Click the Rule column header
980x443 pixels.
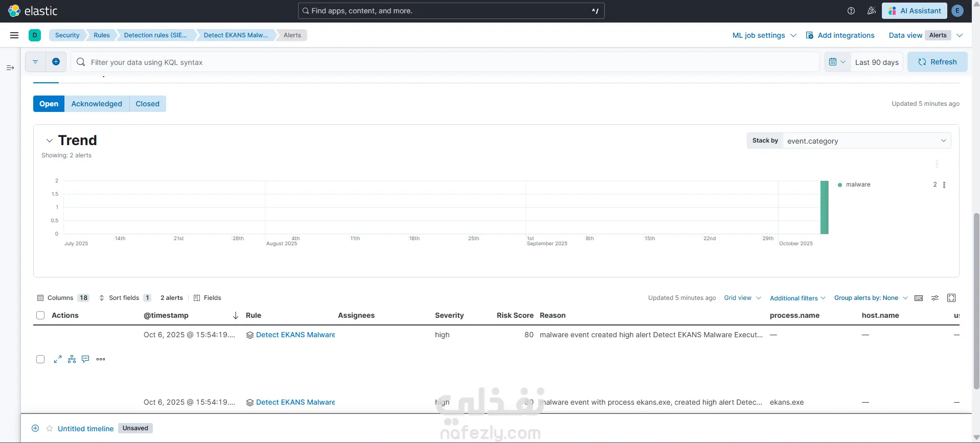pyautogui.click(x=254, y=315)
